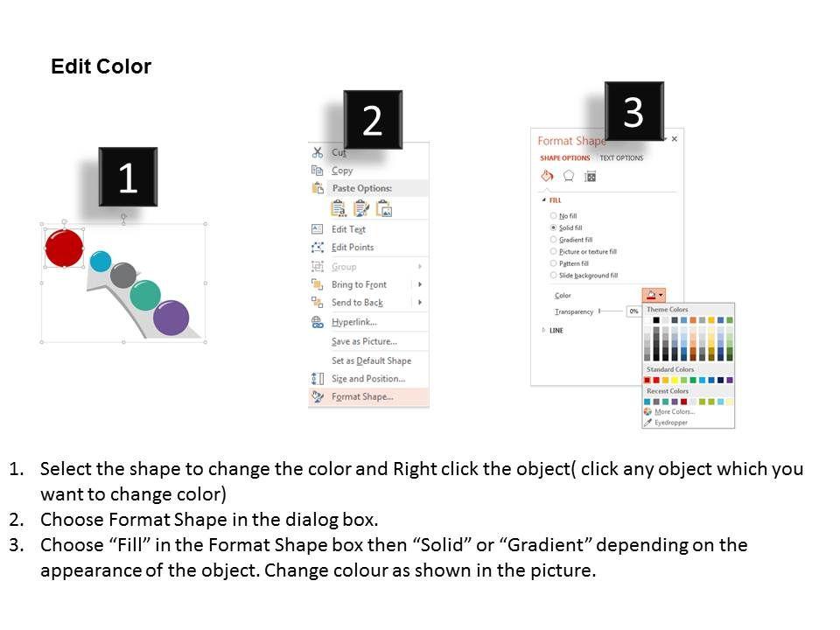Open the Fill & Line paint bucket tab
840x630 pixels.
click(x=547, y=176)
